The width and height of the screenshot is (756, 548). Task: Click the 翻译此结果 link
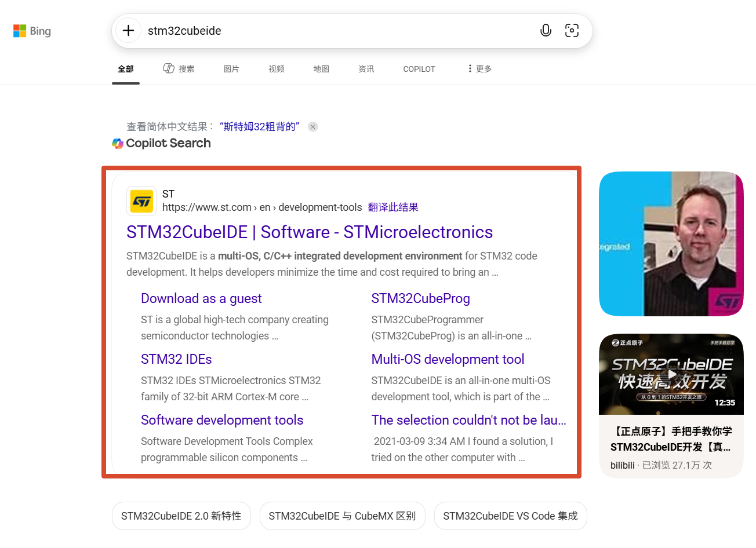393,207
